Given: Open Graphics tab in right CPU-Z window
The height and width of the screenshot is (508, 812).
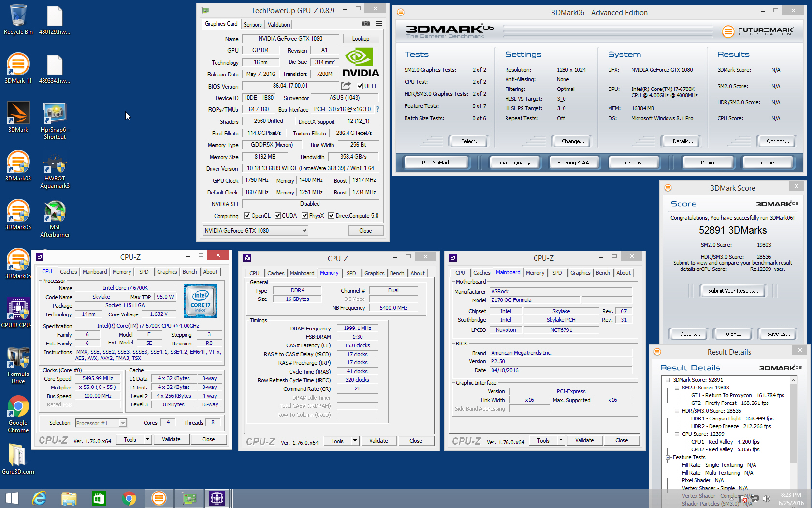Looking at the screenshot, I should 580,273.
